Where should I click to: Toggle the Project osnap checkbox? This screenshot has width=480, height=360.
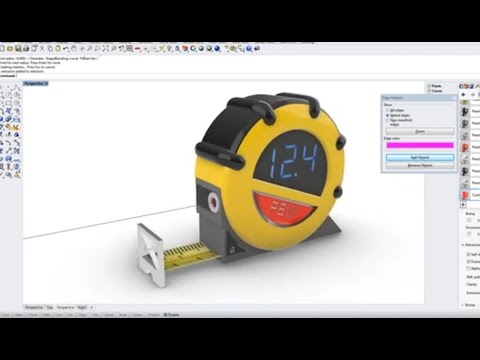point(147,315)
